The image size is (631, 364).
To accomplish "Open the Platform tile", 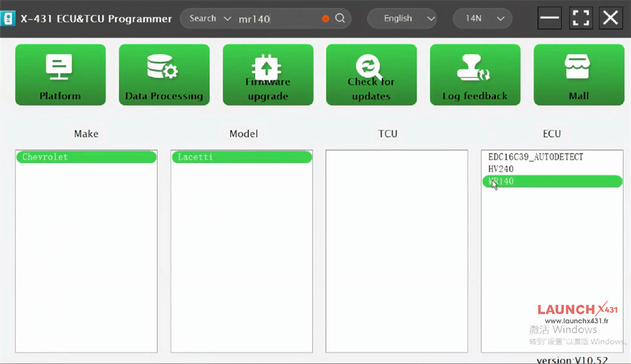I will pos(60,75).
